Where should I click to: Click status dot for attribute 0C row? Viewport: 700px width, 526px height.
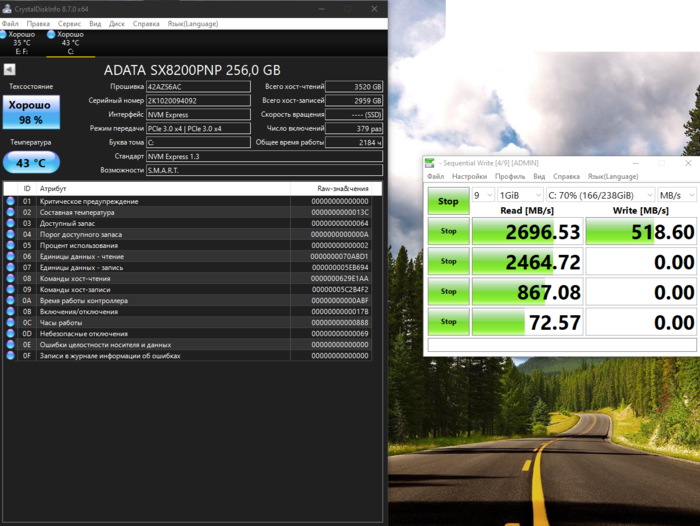coord(10,322)
